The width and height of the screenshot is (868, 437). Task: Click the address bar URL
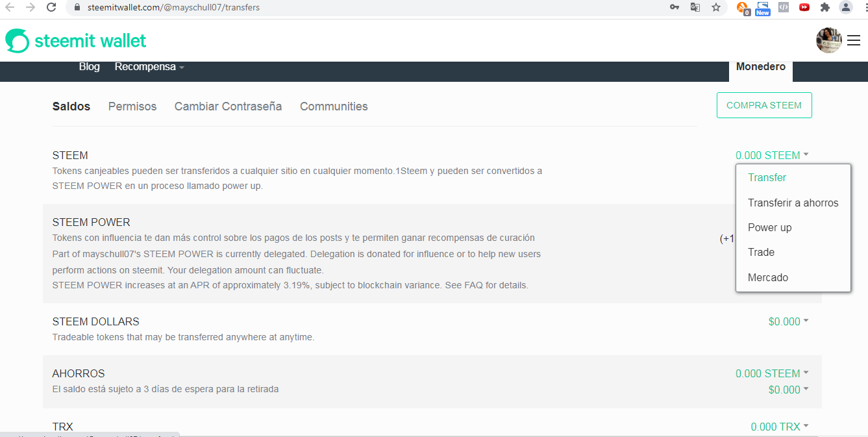tap(174, 8)
